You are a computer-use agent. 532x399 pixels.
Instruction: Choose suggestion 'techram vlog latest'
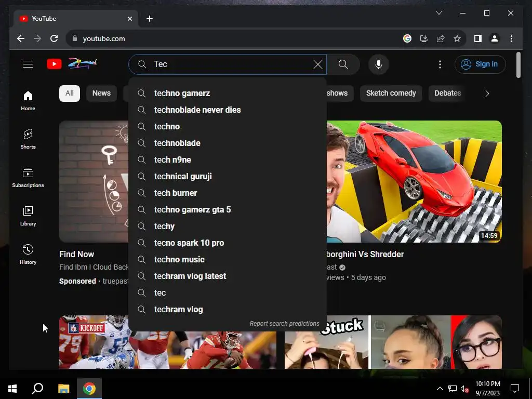pyautogui.click(x=228, y=276)
